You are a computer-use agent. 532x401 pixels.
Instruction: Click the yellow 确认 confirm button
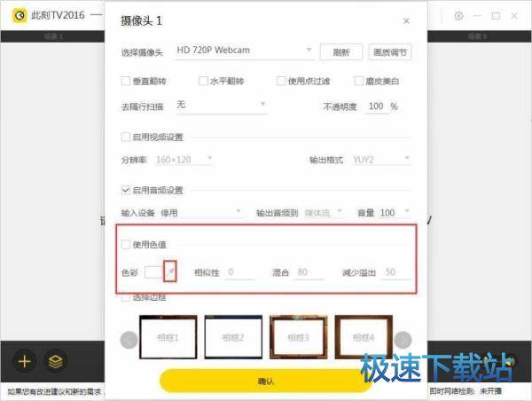pyautogui.click(x=266, y=381)
